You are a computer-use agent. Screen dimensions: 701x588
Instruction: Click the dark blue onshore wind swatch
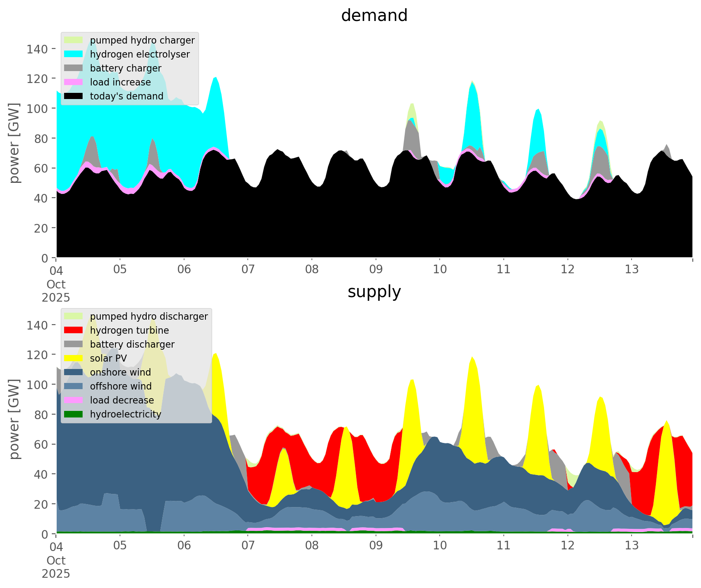(x=74, y=372)
